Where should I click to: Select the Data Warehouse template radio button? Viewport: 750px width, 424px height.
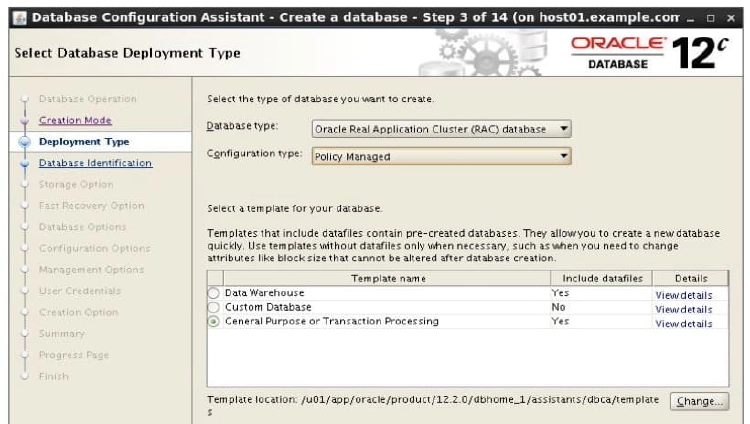click(213, 293)
